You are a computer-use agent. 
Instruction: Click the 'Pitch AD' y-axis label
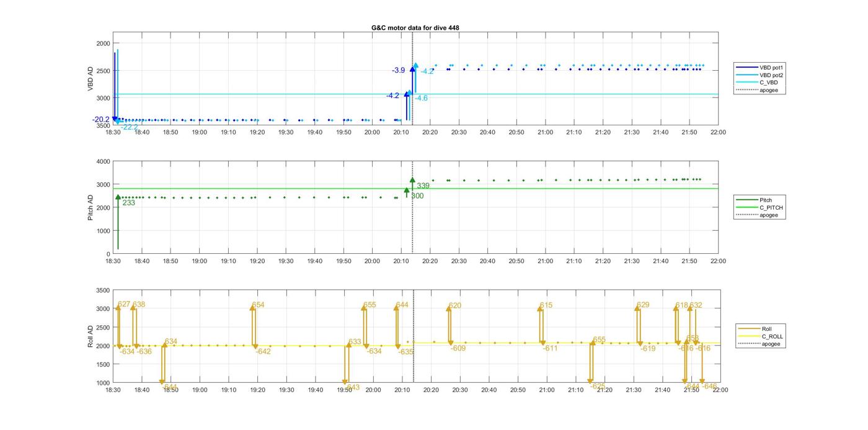tap(91, 208)
